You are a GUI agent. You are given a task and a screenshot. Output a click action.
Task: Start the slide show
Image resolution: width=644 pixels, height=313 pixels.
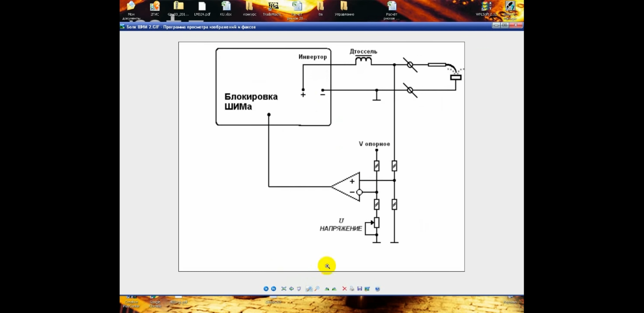pos(299,289)
